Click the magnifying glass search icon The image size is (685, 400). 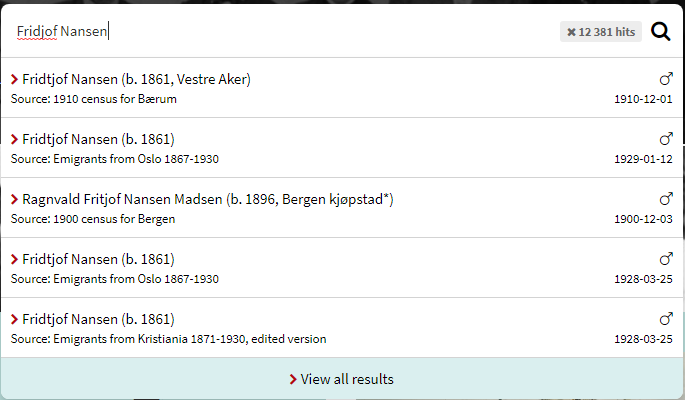point(660,32)
